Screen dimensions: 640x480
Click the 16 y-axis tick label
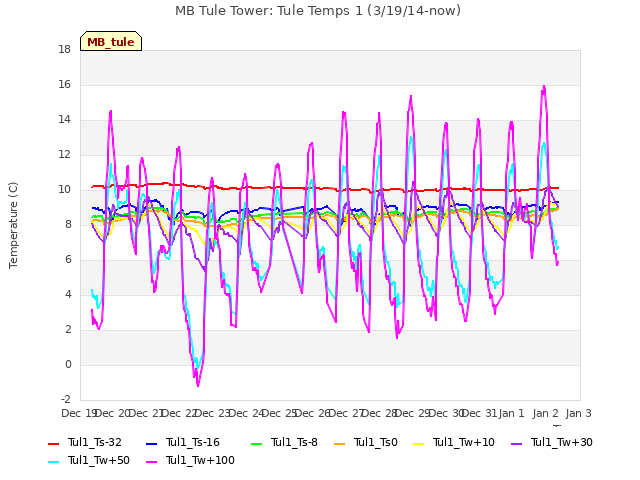pos(64,85)
